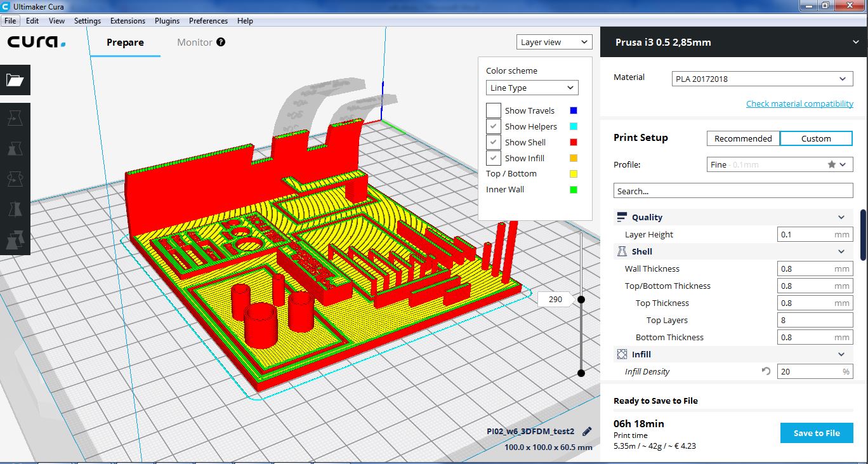Collapse the Quality settings section
Screen dimensions: 868x464
point(841,217)
